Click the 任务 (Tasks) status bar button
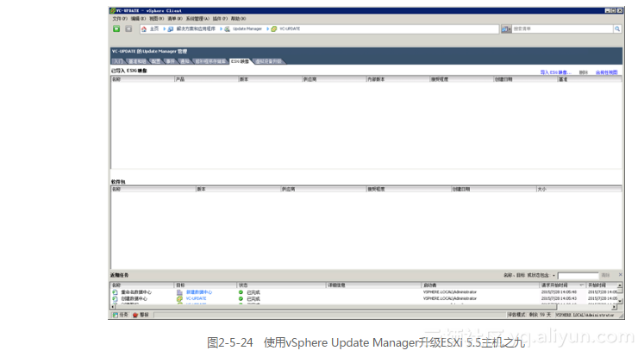Screen dimensions: 644x357 click(121, 315)
